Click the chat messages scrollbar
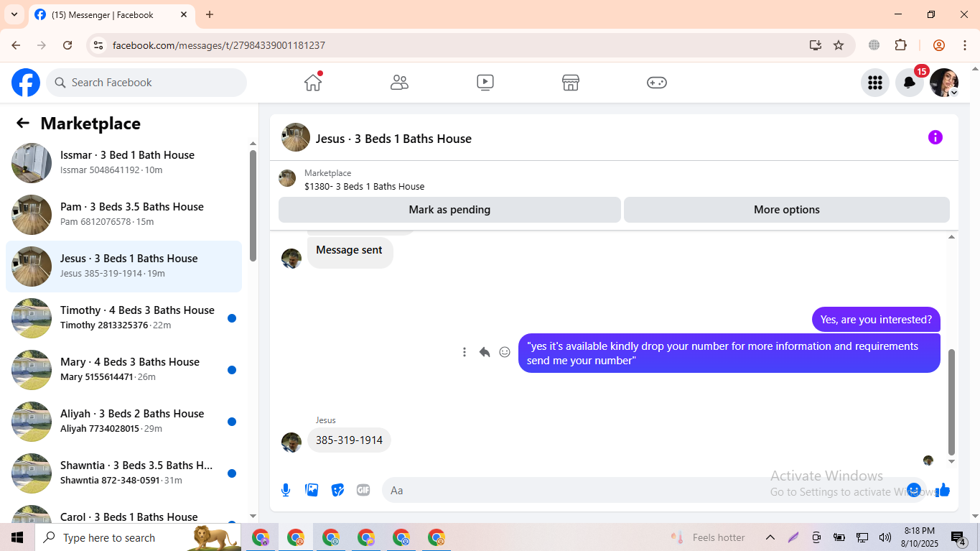 pos(952,402)
